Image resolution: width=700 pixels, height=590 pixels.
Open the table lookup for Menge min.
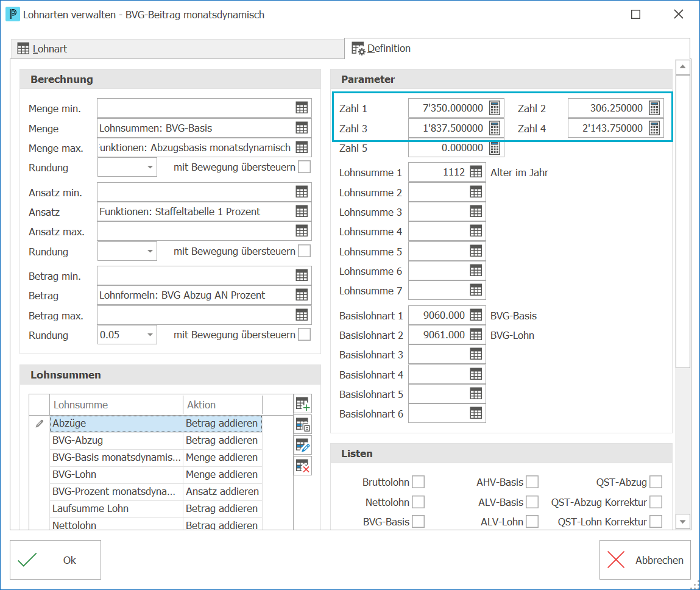(302, 108)
